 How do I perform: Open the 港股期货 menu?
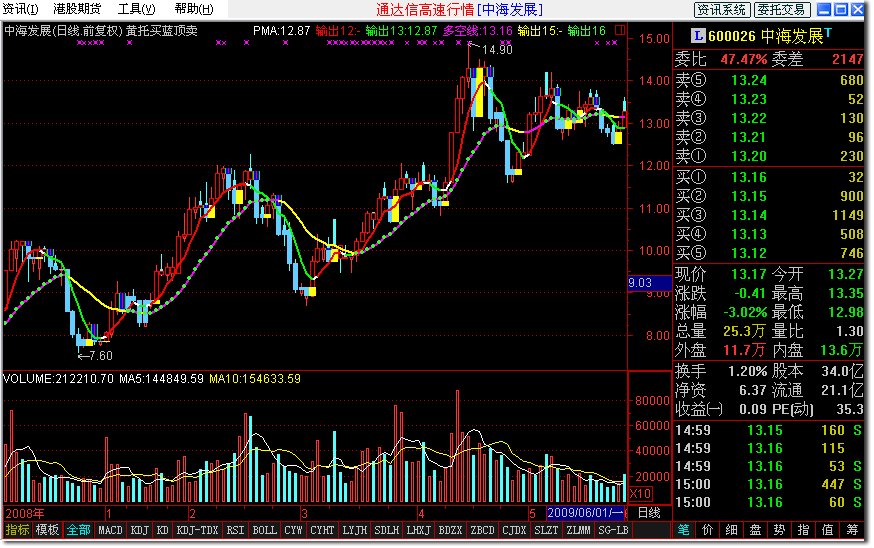click(x=77, y=9)
